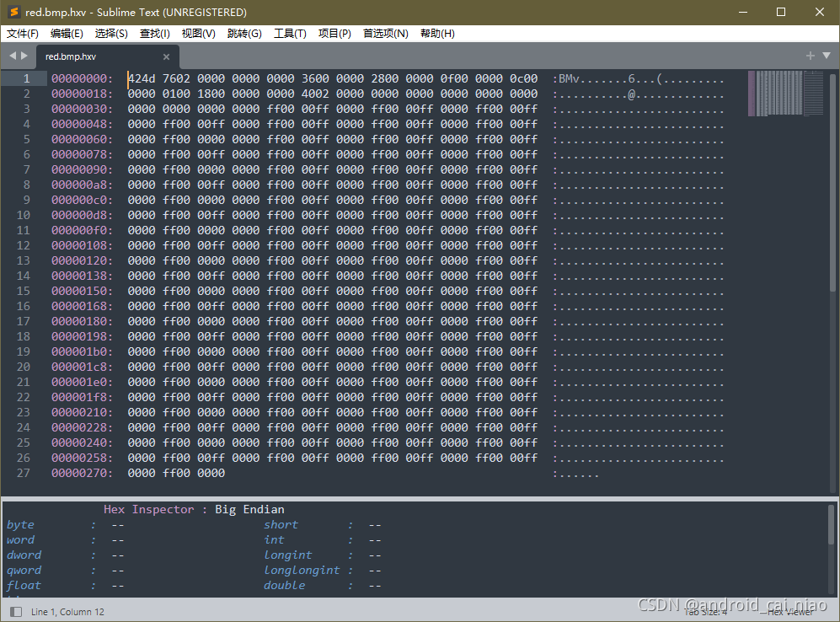This screenshot has height=622, width=840.
Task: Click the Sublime Text logo in title bar
Action: tap(13, 12)
